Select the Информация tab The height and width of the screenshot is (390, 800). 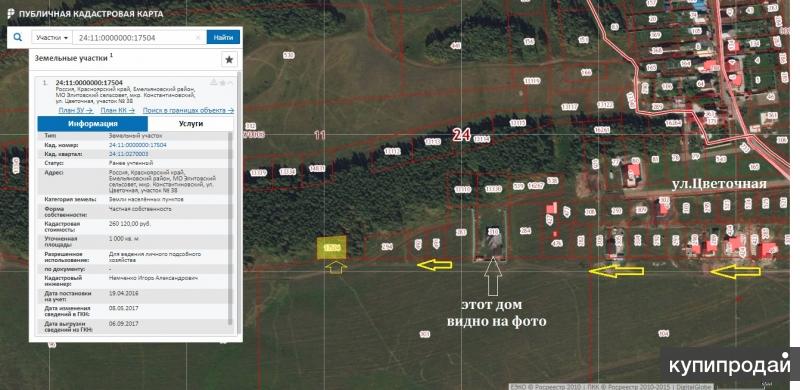[x=93, y=124]
